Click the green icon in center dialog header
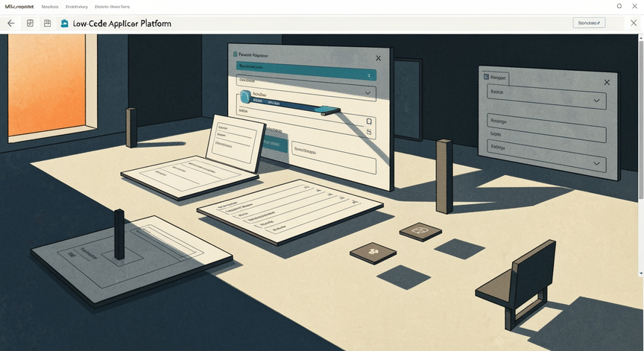 point(235,54)
